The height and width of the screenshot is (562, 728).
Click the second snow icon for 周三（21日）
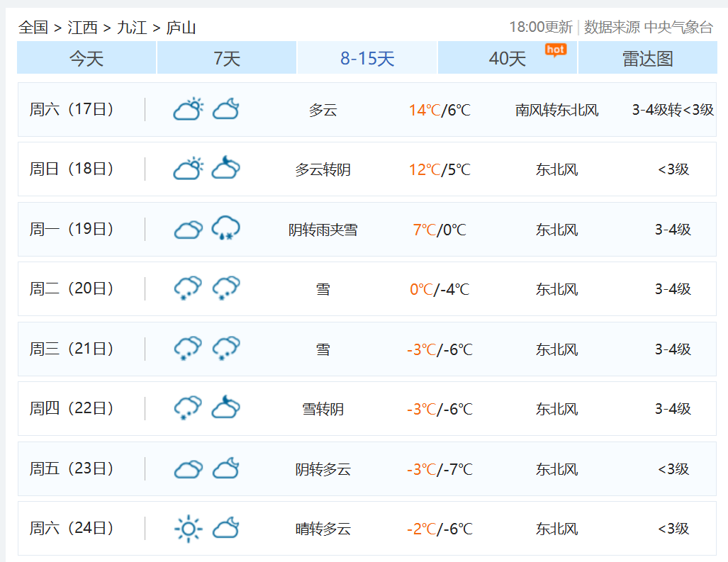(226, 348)
